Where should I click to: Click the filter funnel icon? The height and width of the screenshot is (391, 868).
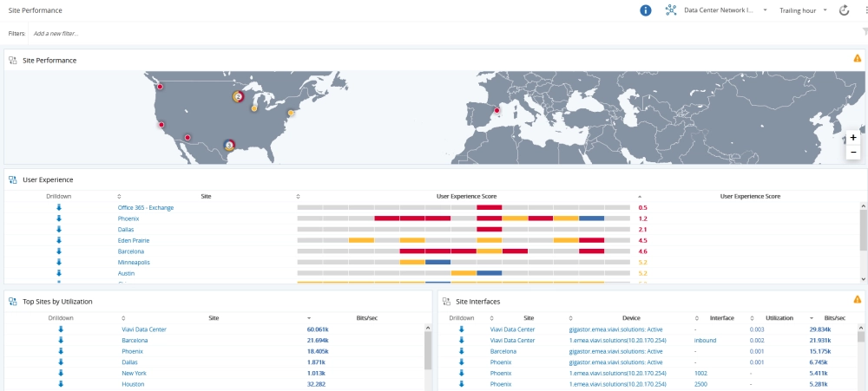(865, 32)
